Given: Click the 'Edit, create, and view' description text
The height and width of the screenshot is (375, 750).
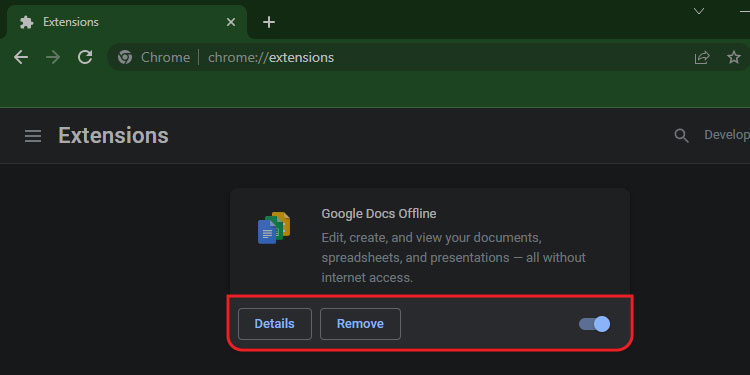Looking at the screenshot, I should point(453,257).
